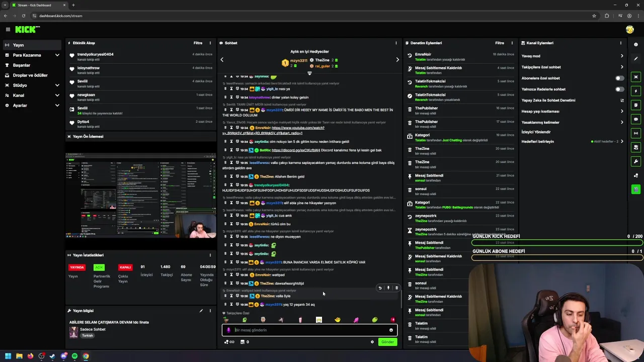Open Yayın bilgisi panel three-dot menu
The height and width of the screenshot is (362, 644).
pos(210,311)
